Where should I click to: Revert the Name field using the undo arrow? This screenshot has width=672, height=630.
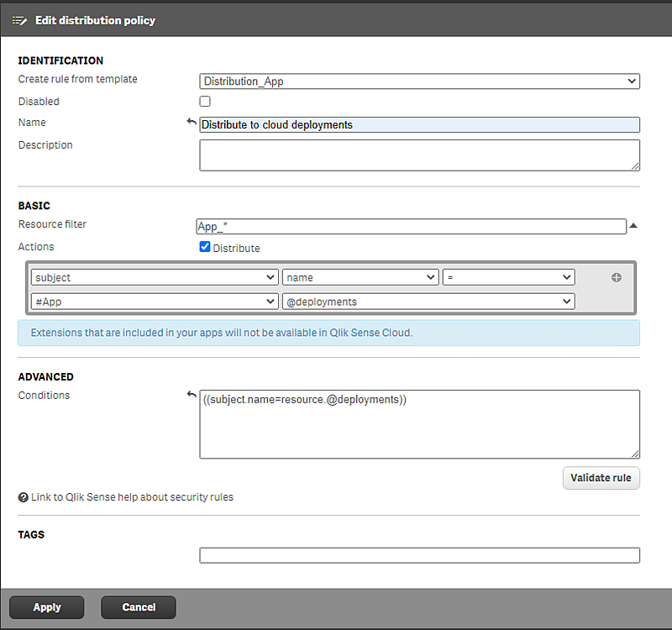[x=192, y=121]
